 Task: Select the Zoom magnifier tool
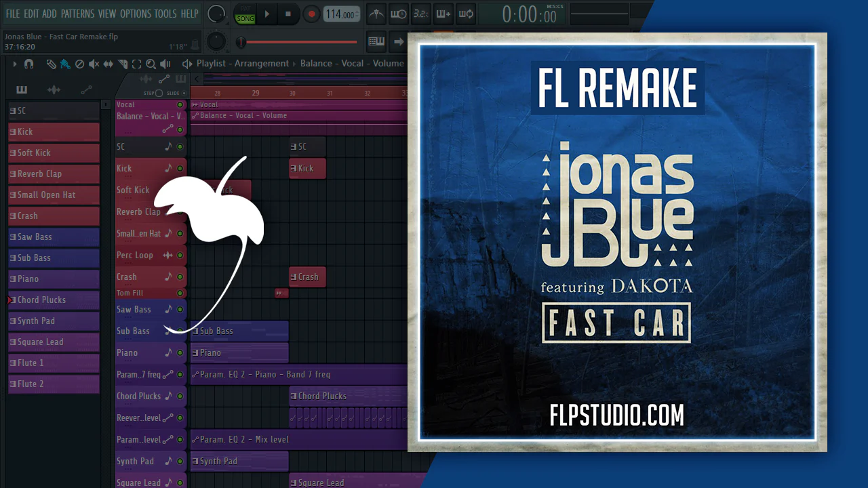pyautogui.click(x=151, y=64)
